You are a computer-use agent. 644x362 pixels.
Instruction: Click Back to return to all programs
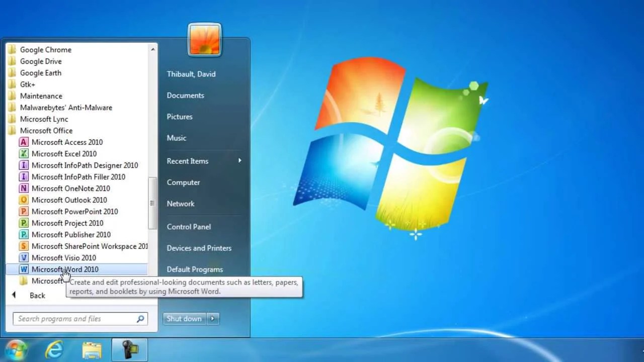click(x=37, y=295)
